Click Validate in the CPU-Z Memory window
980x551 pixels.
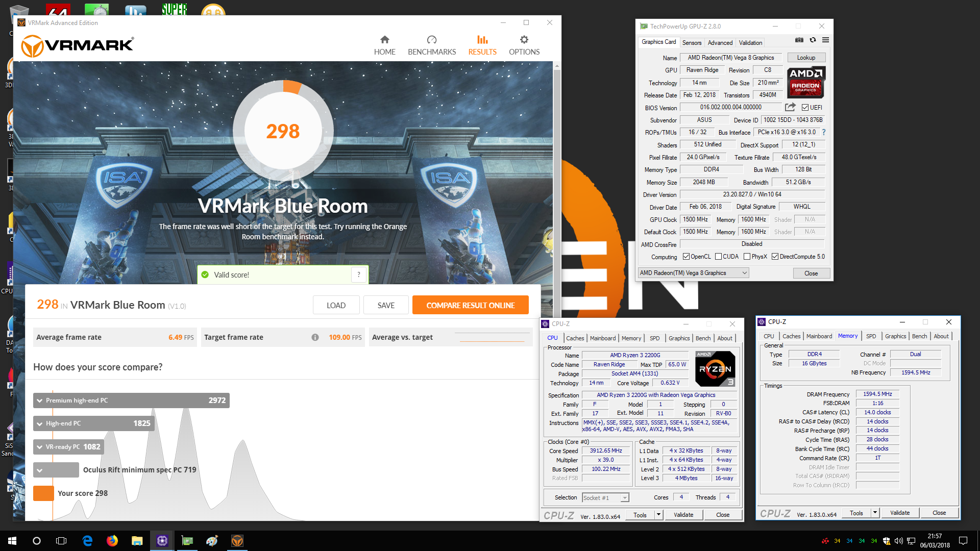900,513
